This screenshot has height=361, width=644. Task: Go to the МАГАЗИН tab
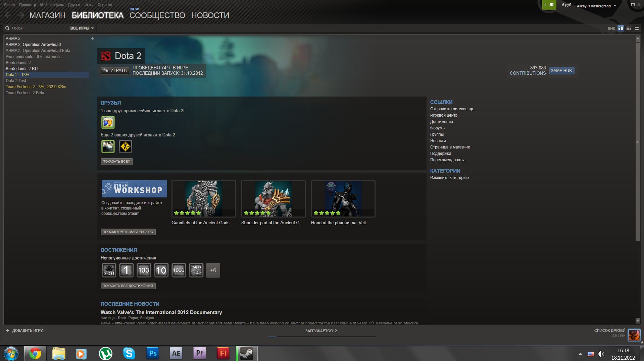pos(47,15)
